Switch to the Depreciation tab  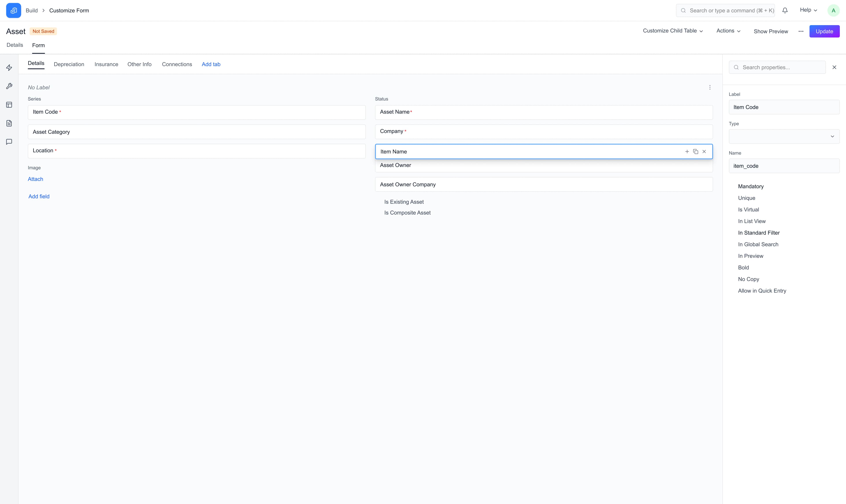click(69, 64)
